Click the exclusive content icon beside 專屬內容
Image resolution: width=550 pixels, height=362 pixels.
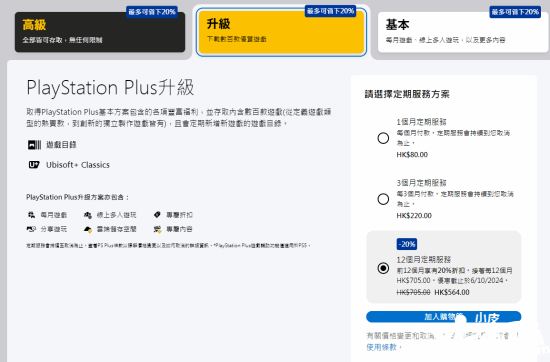(157, 229)
